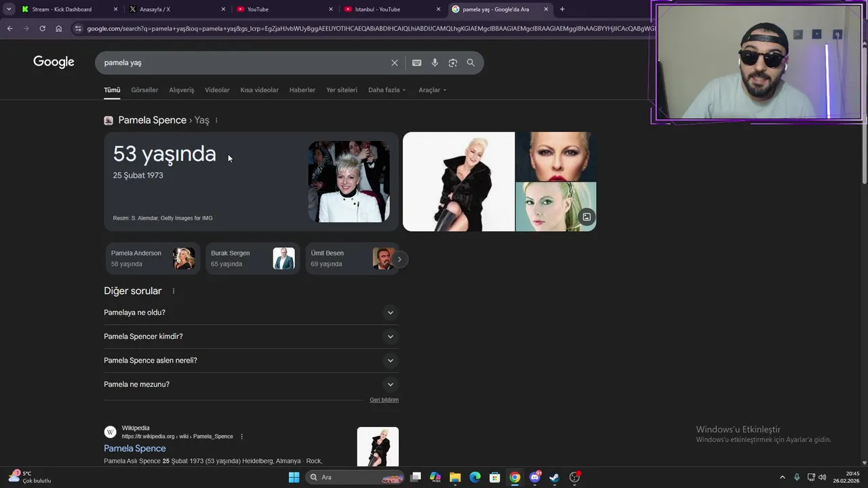
Task: Open the Araçlar dropdown
Action: [x=432, y=90]
